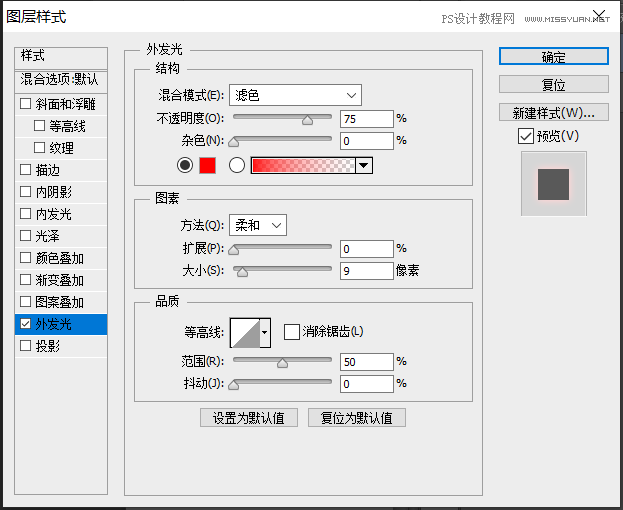
Task: Tick the 描边 style checkbox
Action: click(25, 170)
